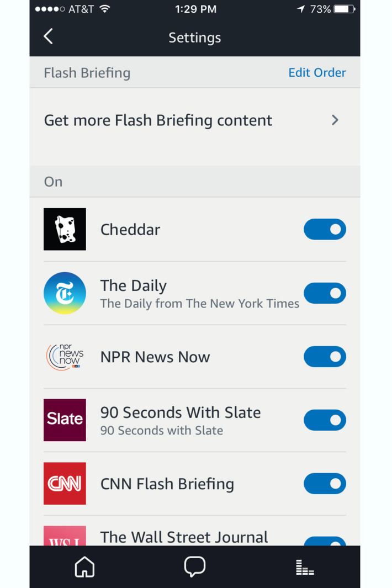Tap the battery indicator in status bar
Image resolution: width=392 pixels, height=588 pixels.
345,9
